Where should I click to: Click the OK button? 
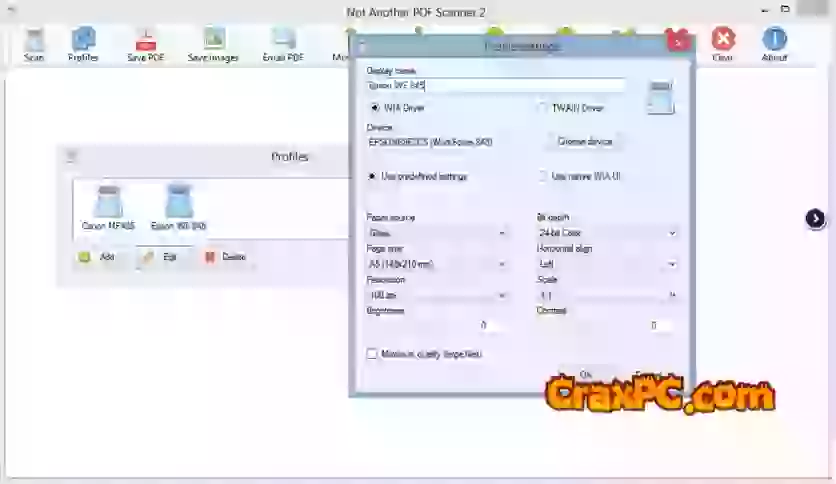(586, 374)
